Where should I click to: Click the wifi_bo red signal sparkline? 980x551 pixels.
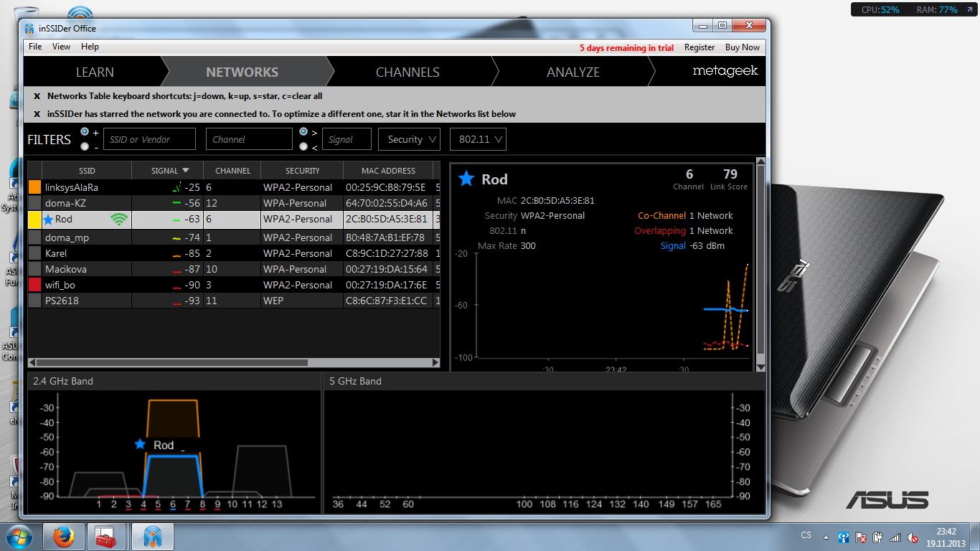(176, 286)
